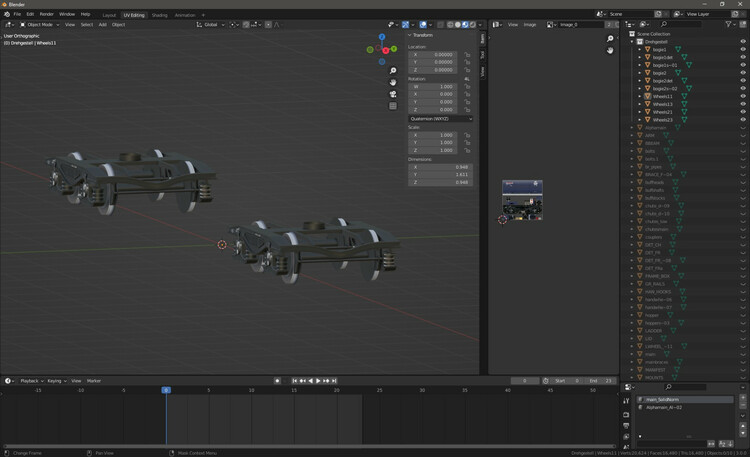Toggle X-ray display in viewport header

(x=441, y=24)
